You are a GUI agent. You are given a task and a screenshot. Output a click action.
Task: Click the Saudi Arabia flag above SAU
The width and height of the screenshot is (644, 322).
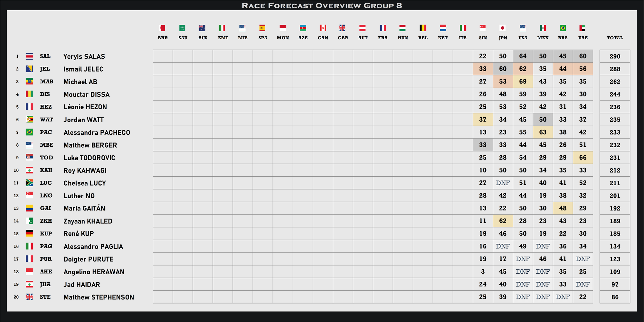183,28
